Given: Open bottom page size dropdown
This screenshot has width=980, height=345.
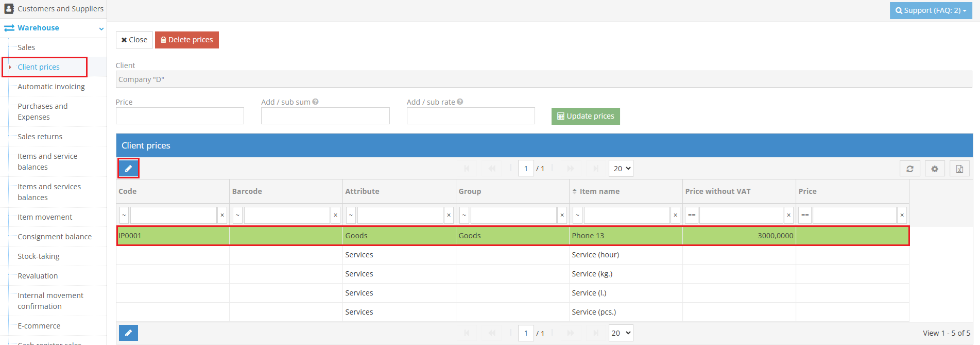Looking at the screenshot, I should coord(621,333).
